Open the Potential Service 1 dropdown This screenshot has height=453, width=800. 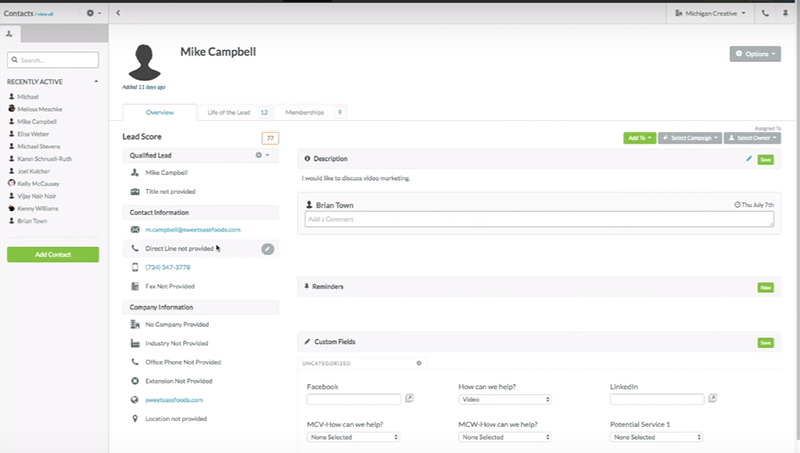pos(657,437)
